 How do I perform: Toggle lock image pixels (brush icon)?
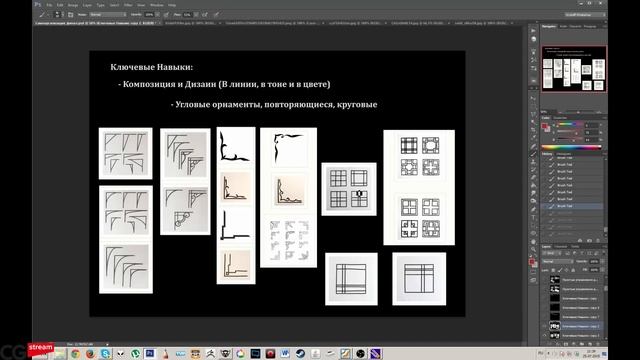(x=560, y=270)
